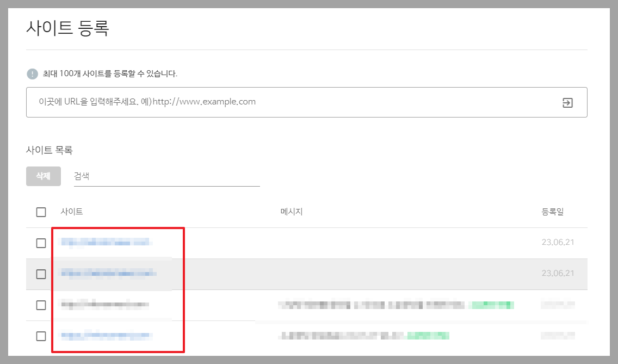Image resolution: width=618 pixels, height=364 pixels.
Task: Check the second site's row checkbox
Action: click(41, 274)
